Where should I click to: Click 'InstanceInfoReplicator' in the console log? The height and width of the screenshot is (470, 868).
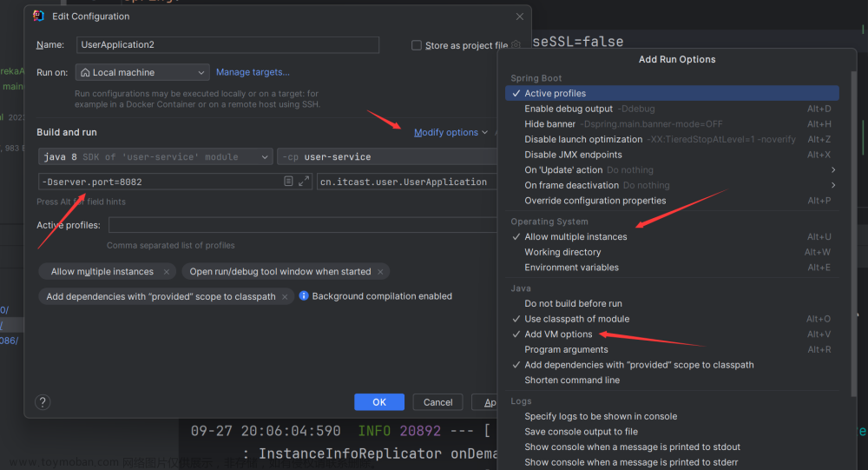350,453
